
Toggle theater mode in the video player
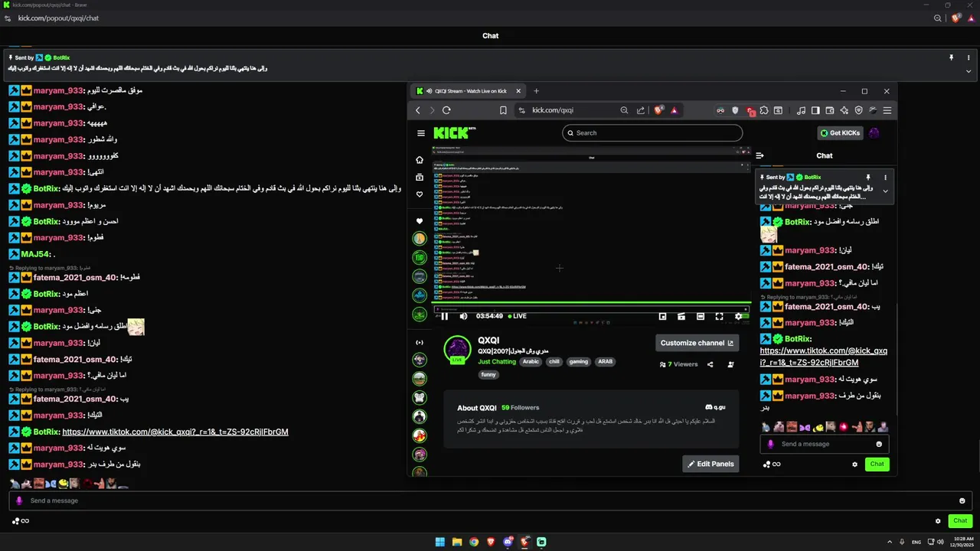[x=701, y=316]
